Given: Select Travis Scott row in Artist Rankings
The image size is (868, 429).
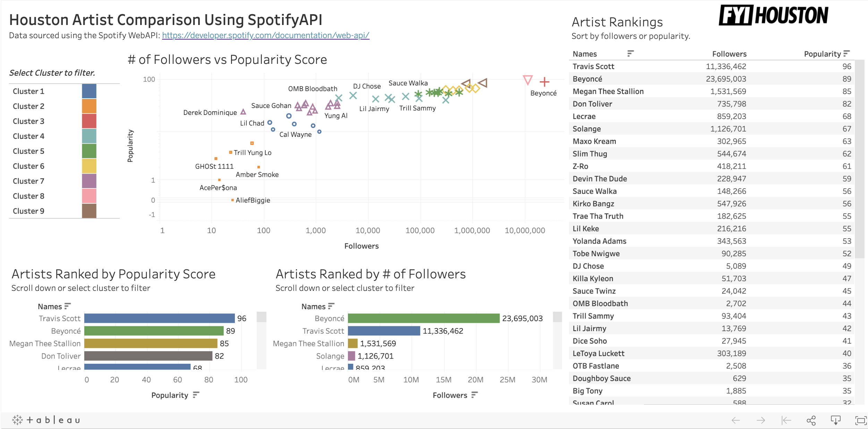Looking at the screenshot, I should tap(712, 66).
